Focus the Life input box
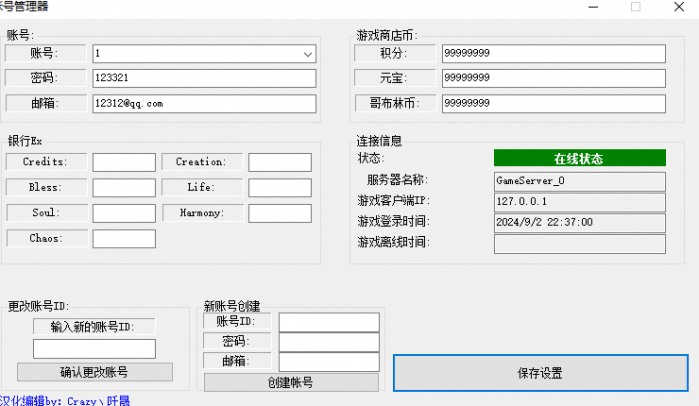This screenshot has height=406, width=699. coord(280,188)
